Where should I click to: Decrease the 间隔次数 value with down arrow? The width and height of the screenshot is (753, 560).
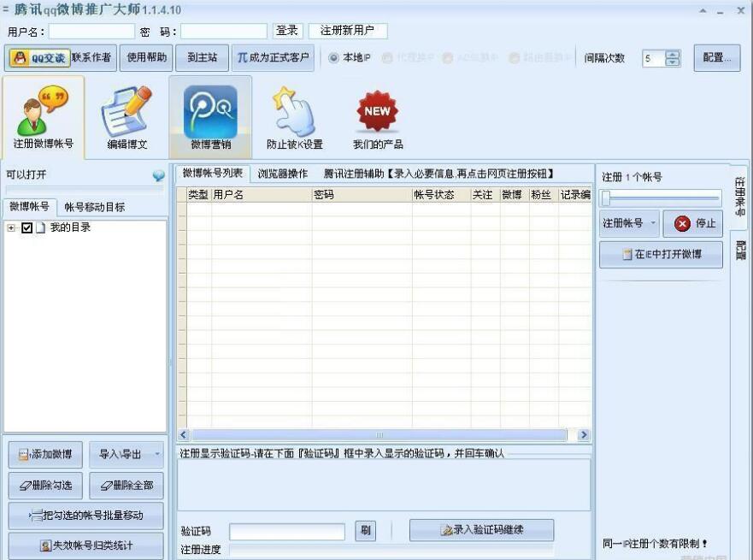pyautogui.click(x=673, y=62)
